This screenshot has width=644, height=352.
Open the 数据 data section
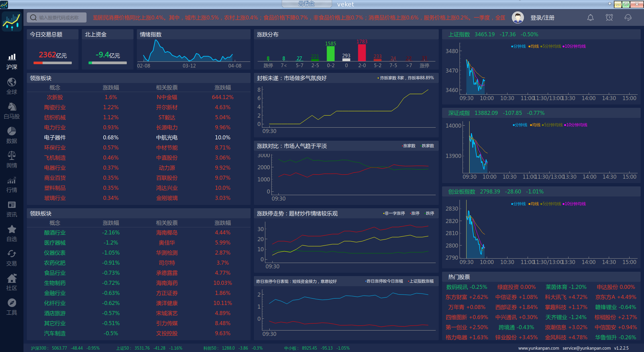click(12, 135)
